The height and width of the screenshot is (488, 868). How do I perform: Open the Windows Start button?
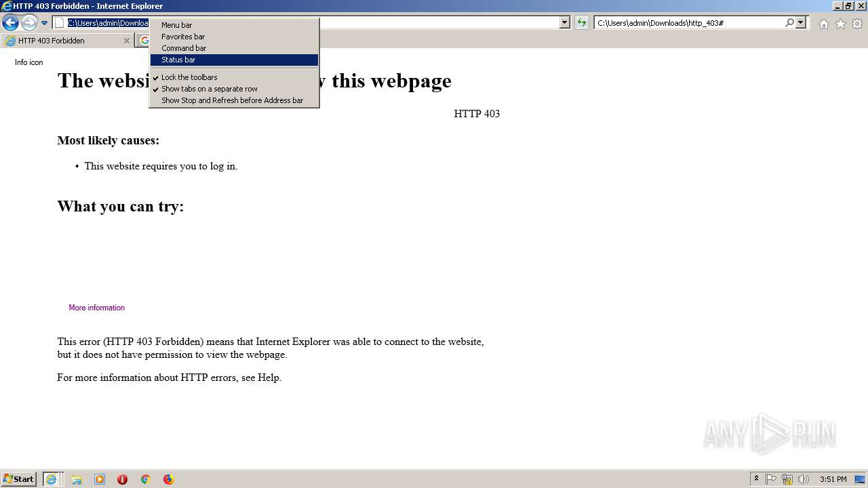click(18, 479)
